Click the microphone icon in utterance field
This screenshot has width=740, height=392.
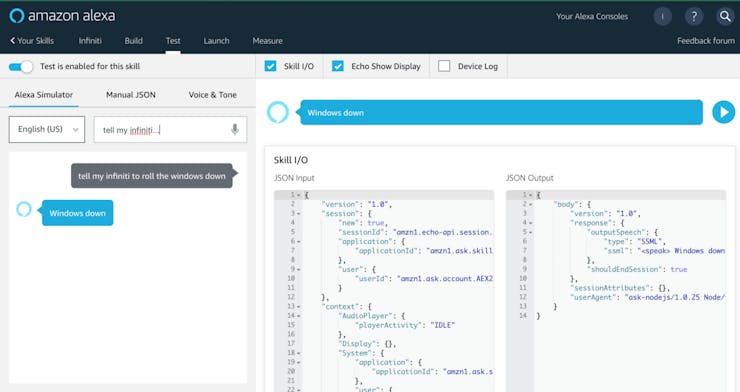[235, 129]
